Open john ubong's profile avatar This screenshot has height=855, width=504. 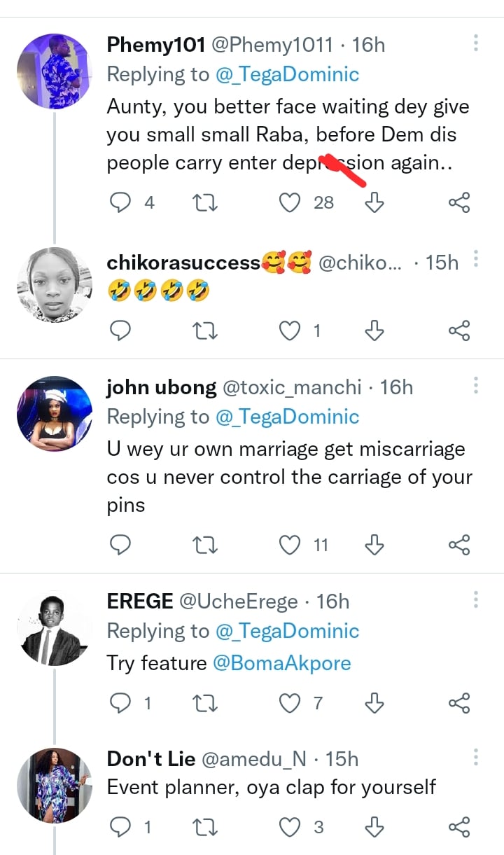pyautogui.click(x=54, y=414)
